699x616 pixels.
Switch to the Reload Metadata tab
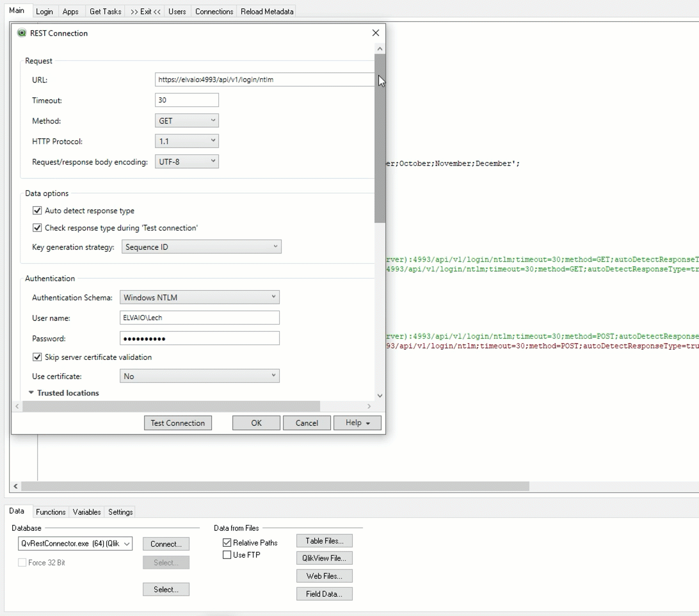267,12
